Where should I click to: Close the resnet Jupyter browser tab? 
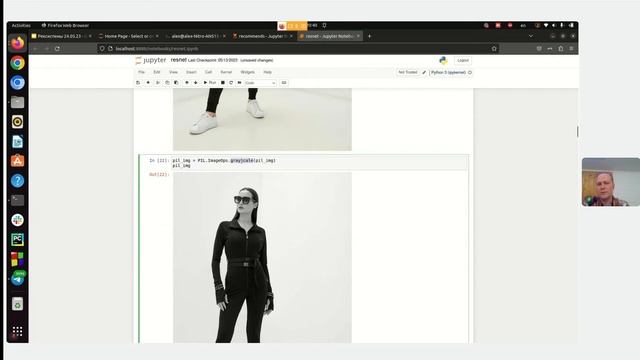358,36
